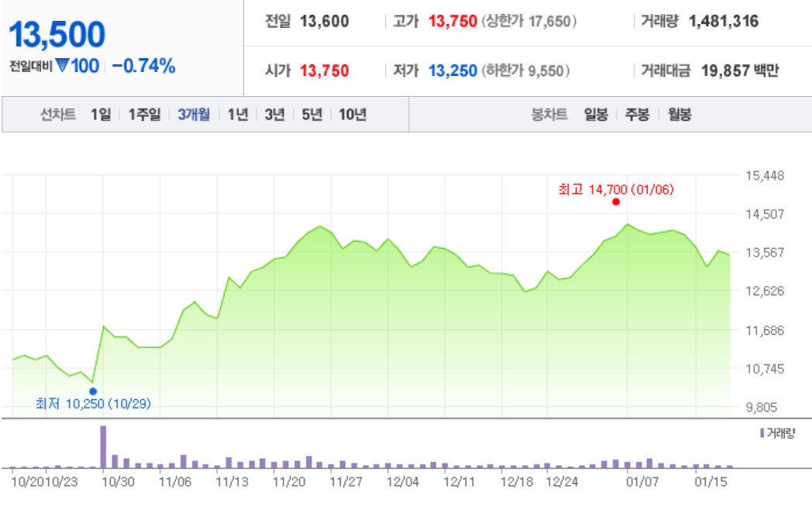Click the blue 최저 10,250 marker dot
This screenshot has height=510, width=812.
pyautogui.click(x=93, y=391)
